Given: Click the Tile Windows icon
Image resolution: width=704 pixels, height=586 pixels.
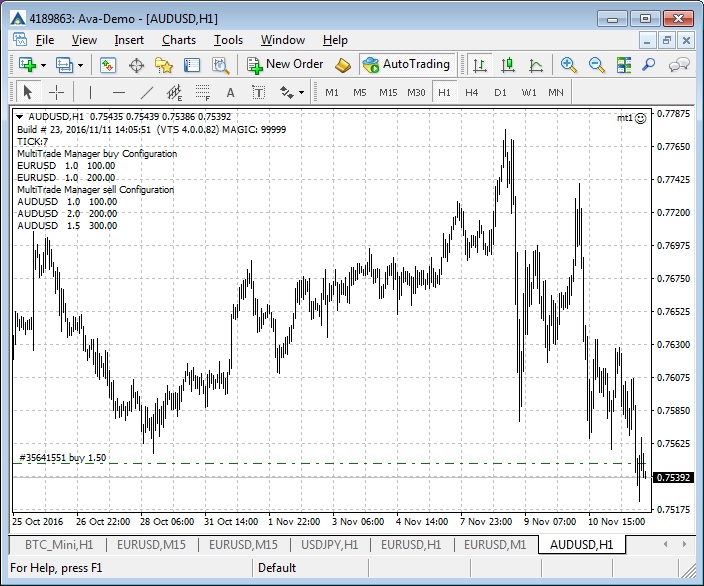Looking at the screenshot, I should [624, 65].
